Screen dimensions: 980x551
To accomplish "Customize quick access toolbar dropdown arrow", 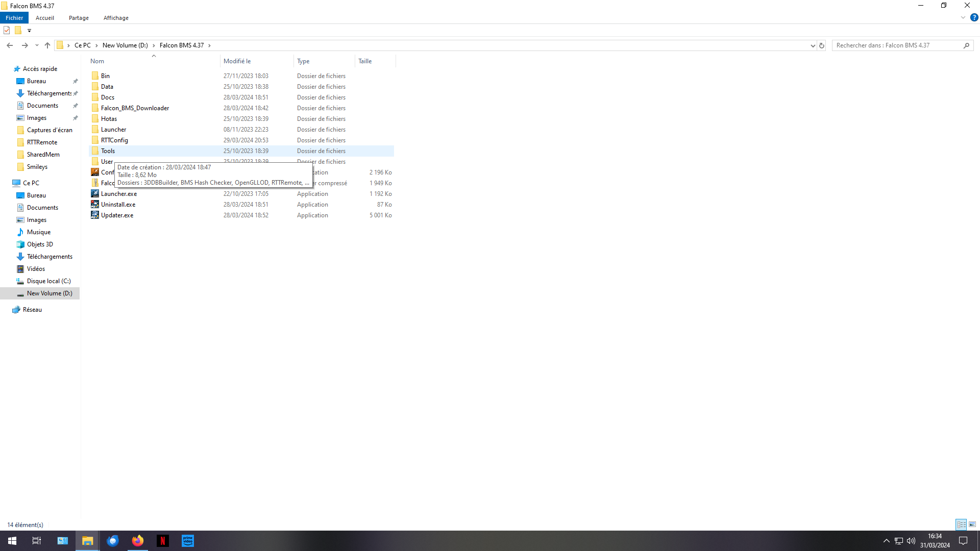I will pyautogui.click(x=29, y=31).
